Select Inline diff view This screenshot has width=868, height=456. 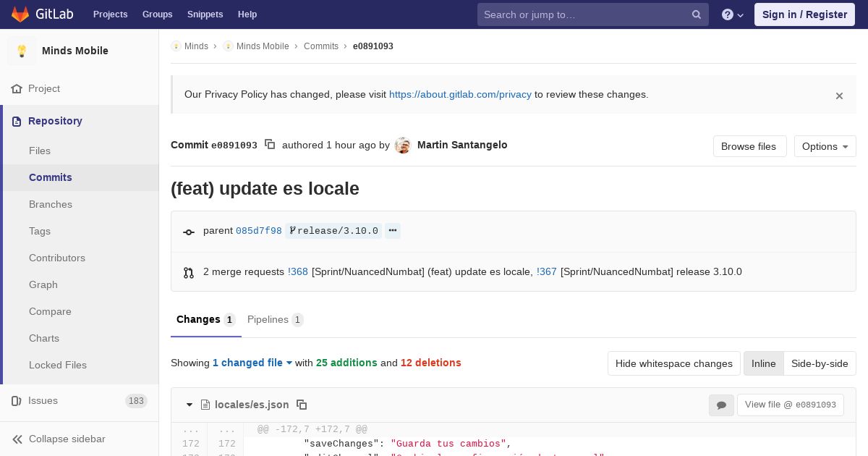tap(763, 363)
